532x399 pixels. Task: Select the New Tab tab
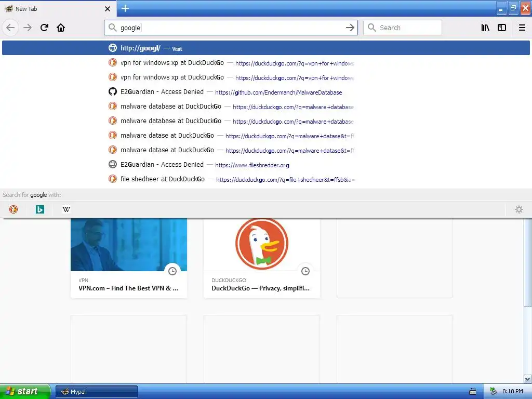click(58, 9)
